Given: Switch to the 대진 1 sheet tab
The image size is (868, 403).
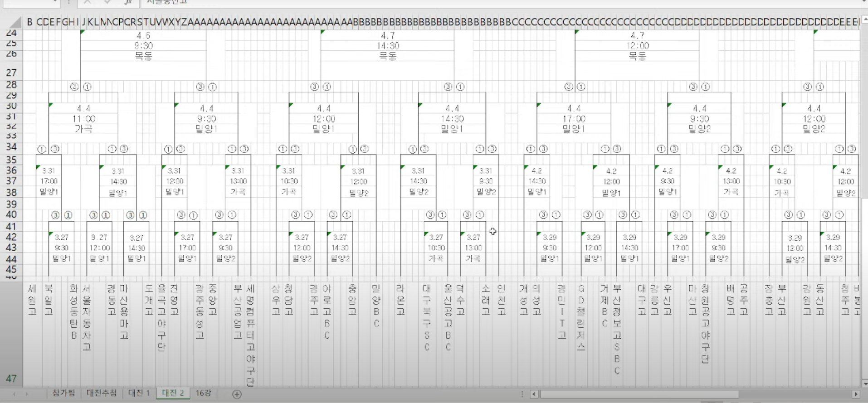Looking at the screenshot, I should coord(139,393).
